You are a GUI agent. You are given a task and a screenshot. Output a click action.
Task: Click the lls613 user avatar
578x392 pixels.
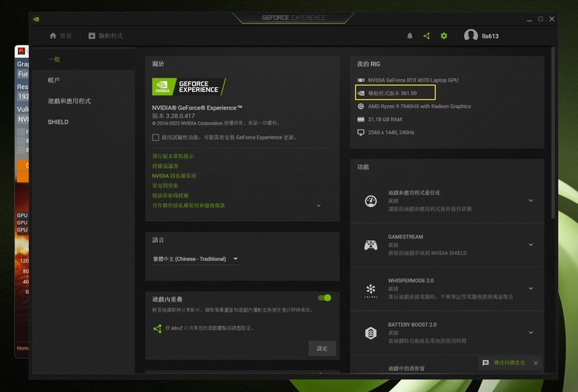(x=471, y=36)
